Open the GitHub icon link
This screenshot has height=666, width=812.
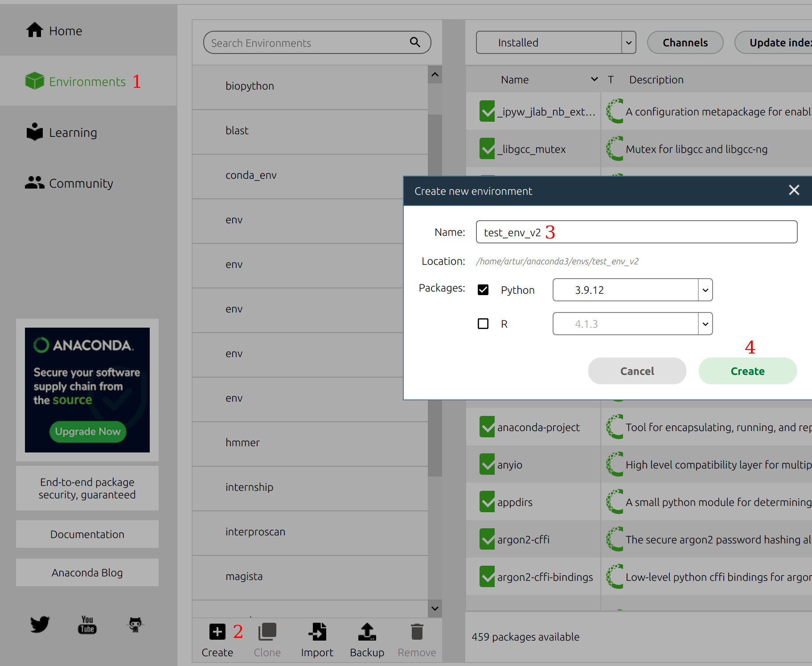[x=135, y=624]
